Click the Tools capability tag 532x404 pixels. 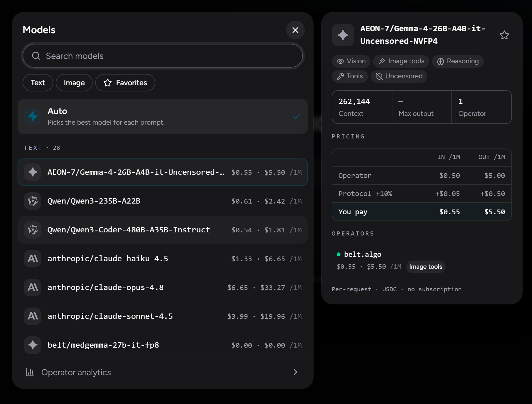tap(350, 76)
